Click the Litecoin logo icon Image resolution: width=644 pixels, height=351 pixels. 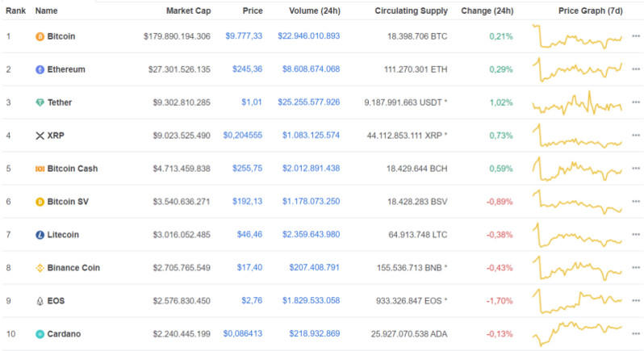tap(40, 235)
